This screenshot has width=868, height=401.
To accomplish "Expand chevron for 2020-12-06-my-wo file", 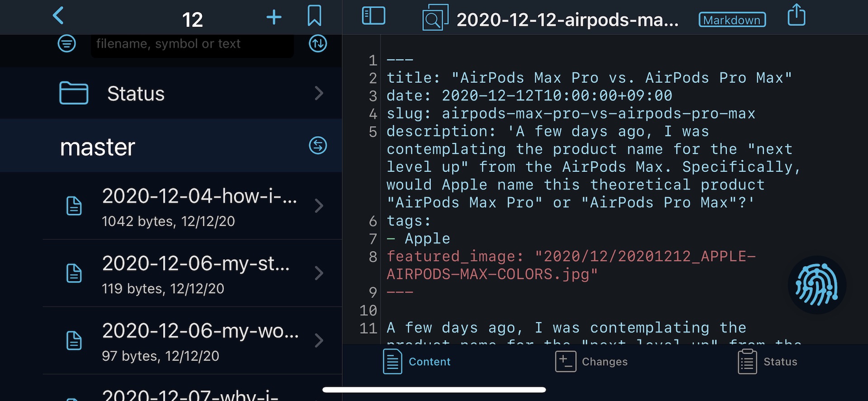I will click(319, 340).
